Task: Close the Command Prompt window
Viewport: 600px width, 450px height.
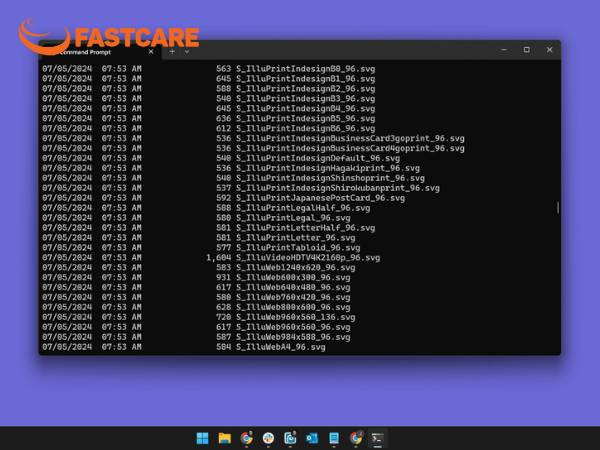Action: click(x=549, y=50)
